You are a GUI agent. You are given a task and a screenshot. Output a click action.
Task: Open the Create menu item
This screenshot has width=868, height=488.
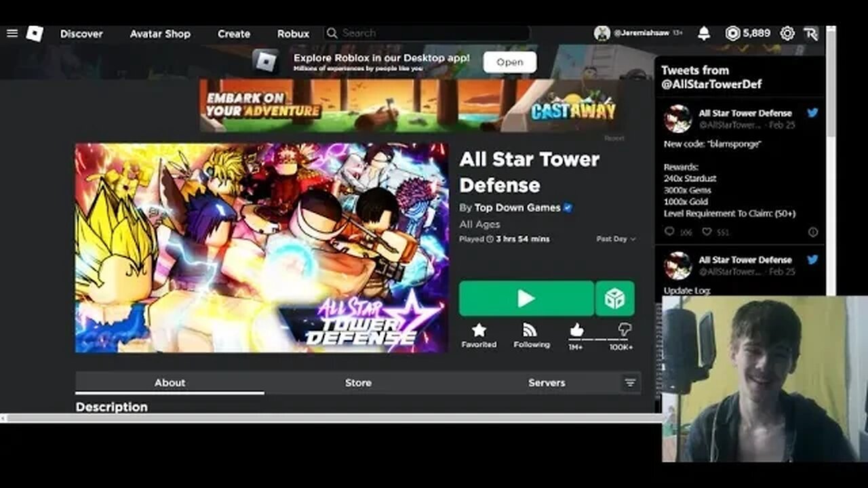click(x=234, y=33)
